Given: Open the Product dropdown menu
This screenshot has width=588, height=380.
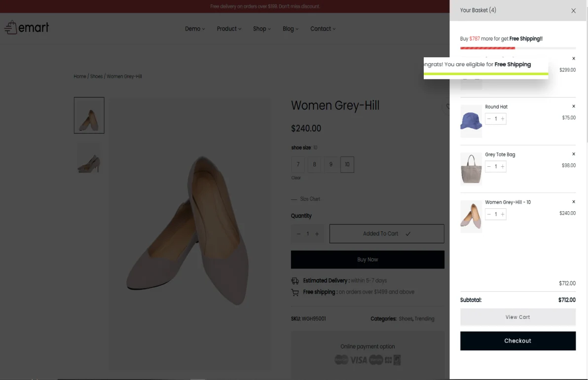Looking at the screenshot, I should (x=229, y=29).
